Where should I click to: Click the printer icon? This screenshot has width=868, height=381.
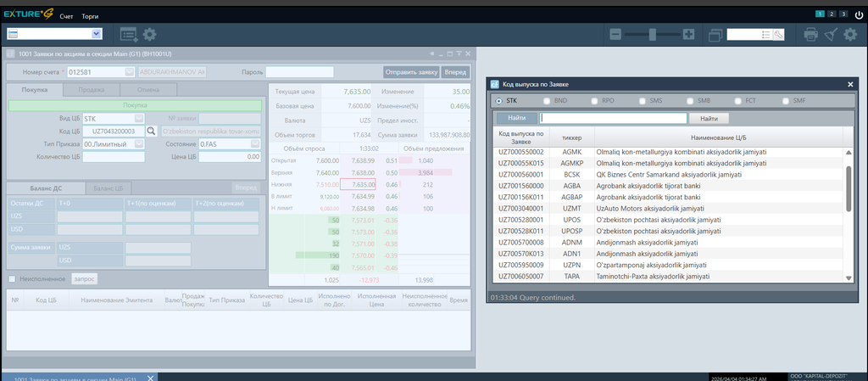pos(811,35)
